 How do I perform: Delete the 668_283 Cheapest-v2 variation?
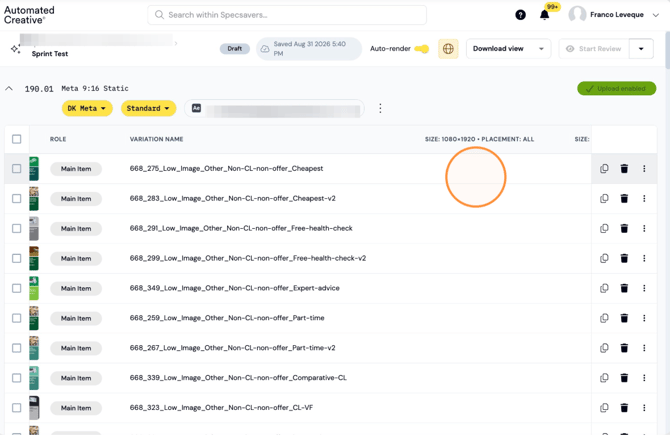(624, 198)
